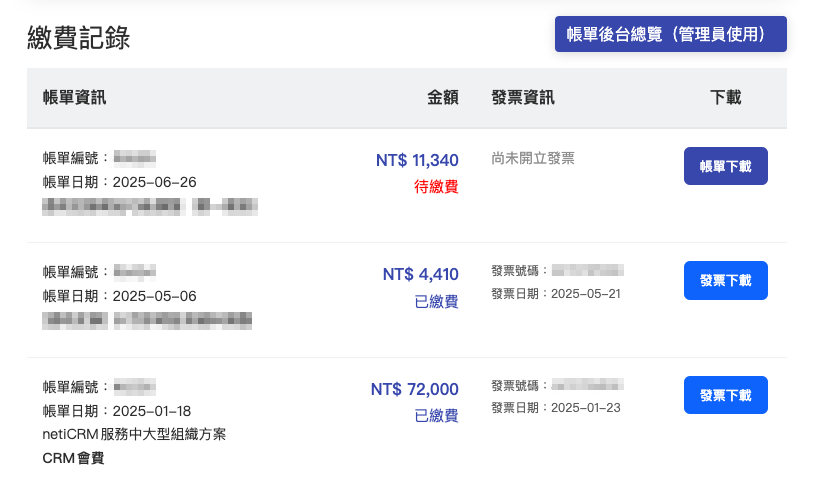Screen dimensions: 823x487
Task: Select the NT$ 72,000 amount
Action: click(415, 389)
